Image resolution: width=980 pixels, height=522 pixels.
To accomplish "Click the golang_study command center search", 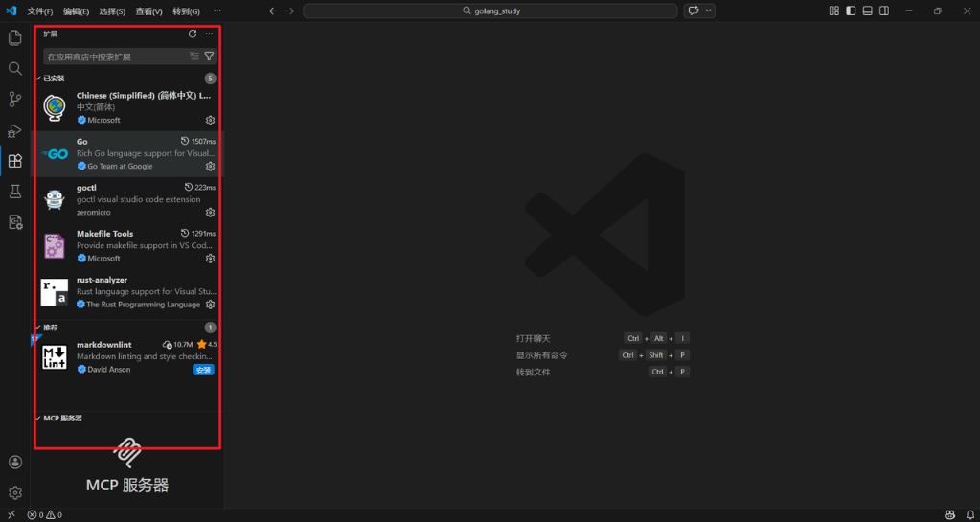I will click(x=490, y=11).
